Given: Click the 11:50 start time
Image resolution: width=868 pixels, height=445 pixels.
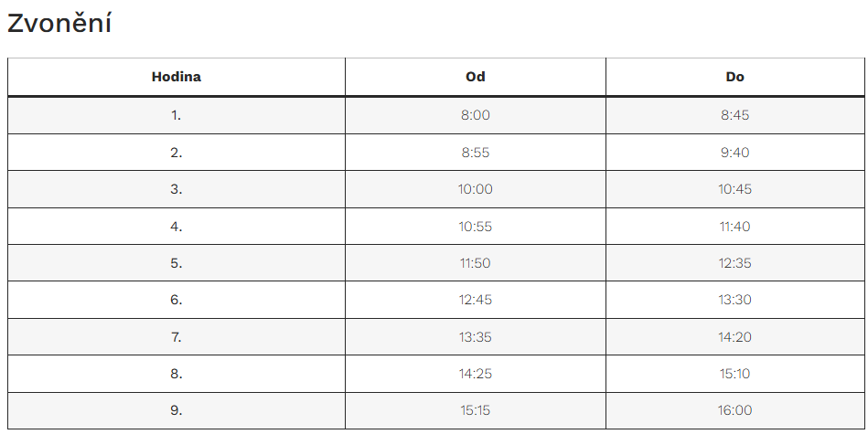Looking at the screenshot, I should pyautogui.click(x=476, y=263).
